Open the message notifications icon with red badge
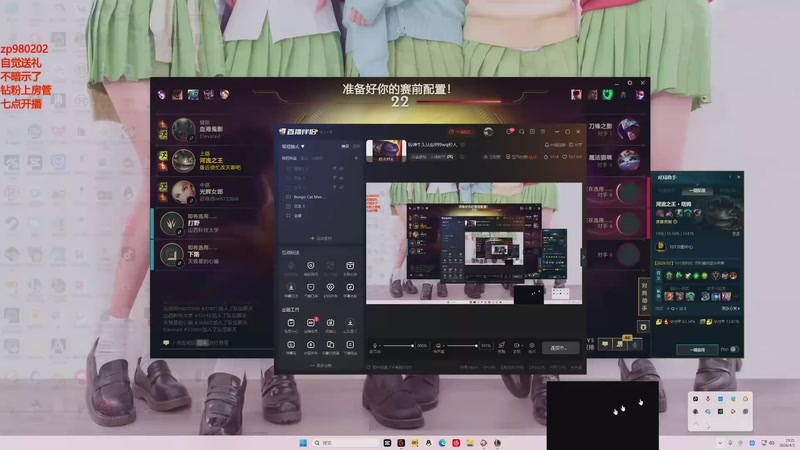The image size is (800, 450). click(509, 132)
